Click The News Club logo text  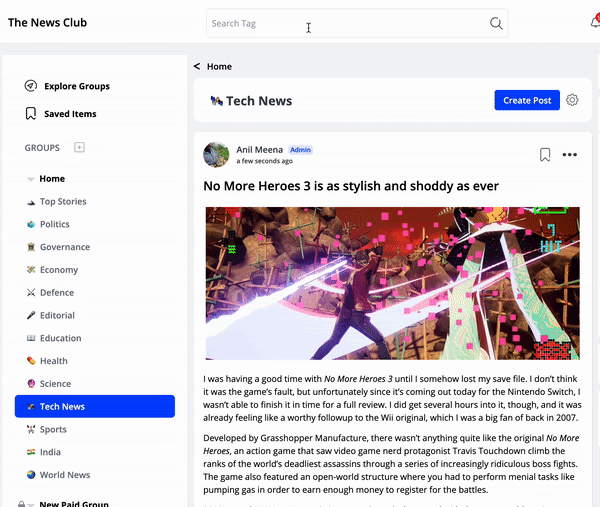click(x=47, y=23)
